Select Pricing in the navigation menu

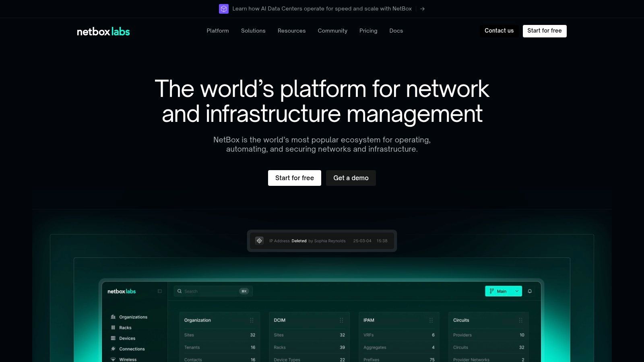[368, 31]
